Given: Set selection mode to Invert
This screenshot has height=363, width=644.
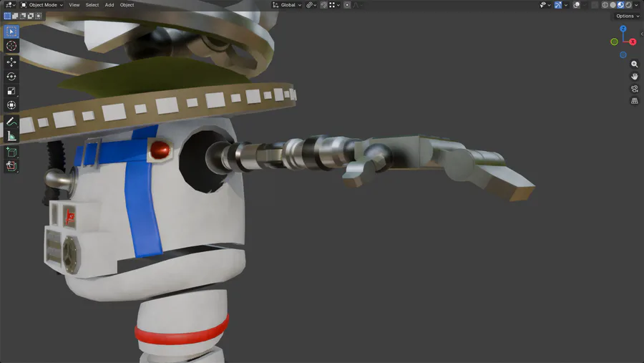Looking at the screenshot, I should coord(31,16).
